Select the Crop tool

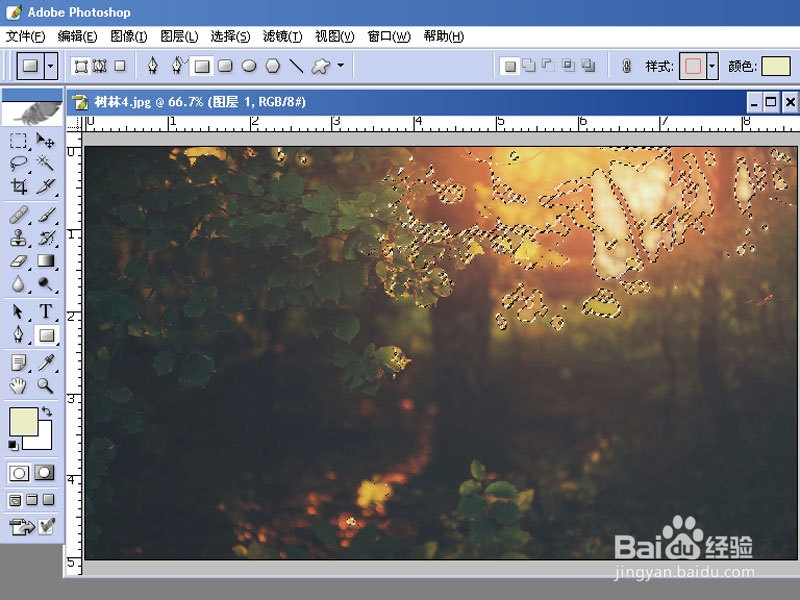18,187
